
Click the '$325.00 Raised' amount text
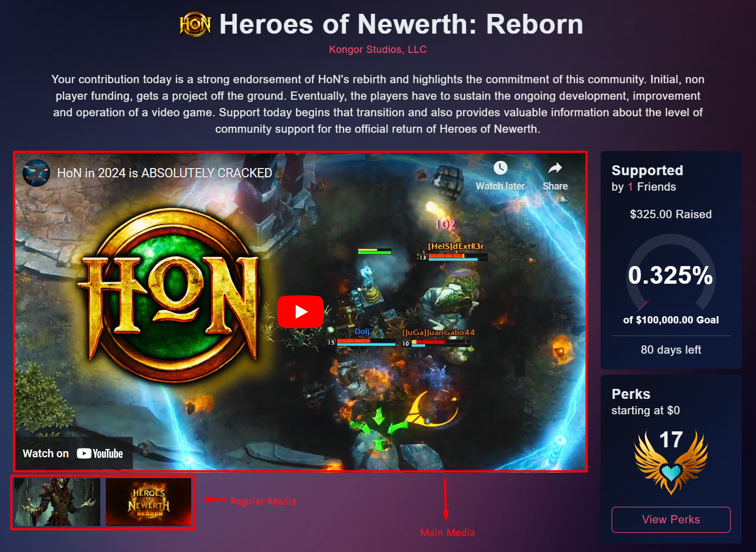coord(671,214)
